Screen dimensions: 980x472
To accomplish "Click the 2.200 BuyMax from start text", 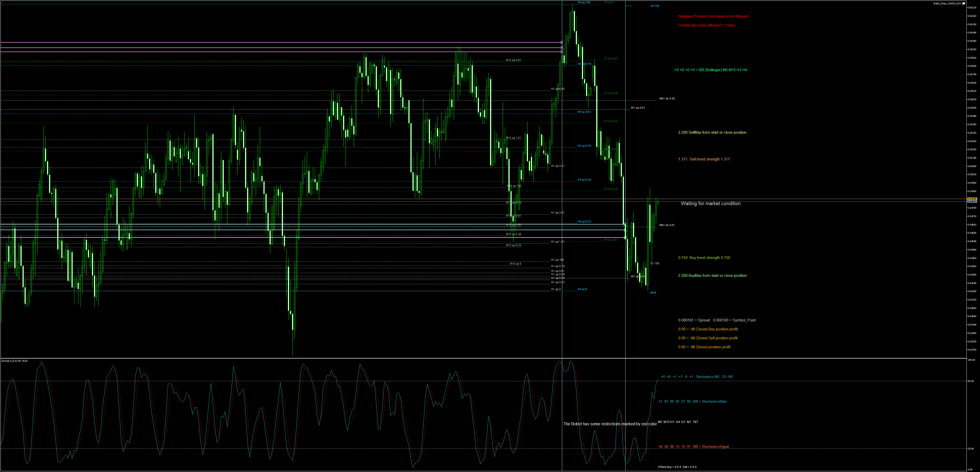I will coord(712,275).
